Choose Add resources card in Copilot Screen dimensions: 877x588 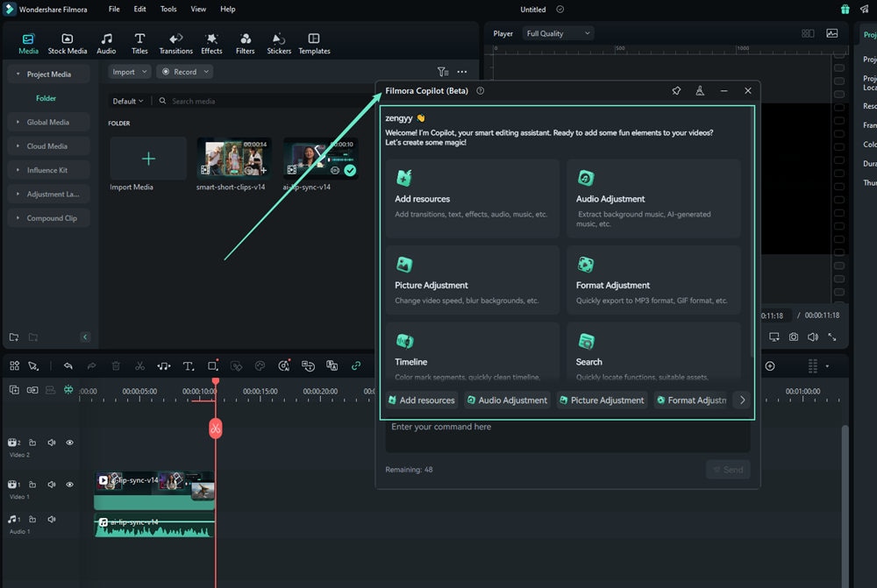tap(473, 198)
